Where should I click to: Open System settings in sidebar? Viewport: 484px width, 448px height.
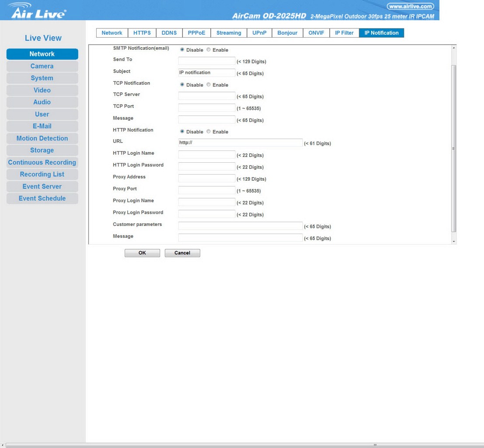[42, 78]
